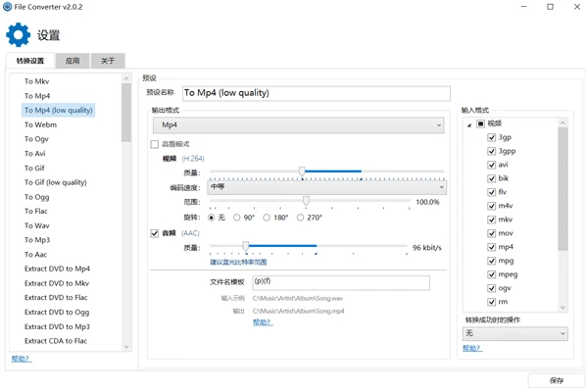This screenshot has width=588, height=392.
Task: Uncheck the mpg input format
Action: tap(492, 261)
